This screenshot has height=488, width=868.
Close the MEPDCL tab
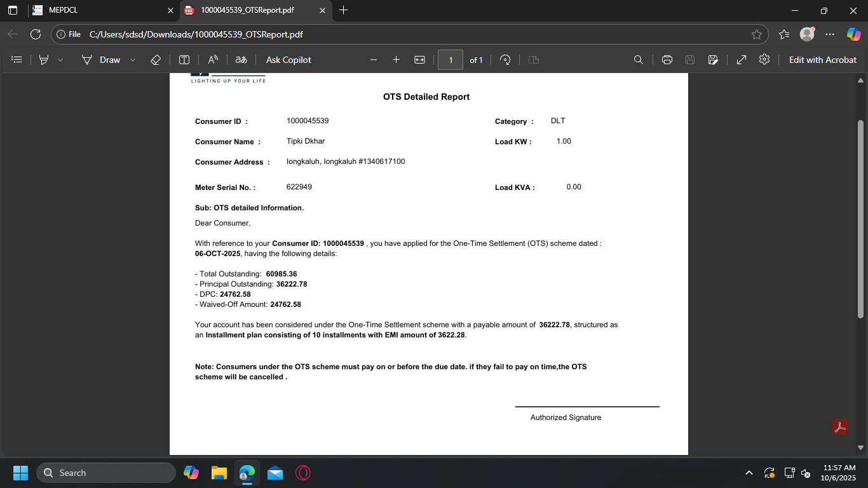pos(170,10)
